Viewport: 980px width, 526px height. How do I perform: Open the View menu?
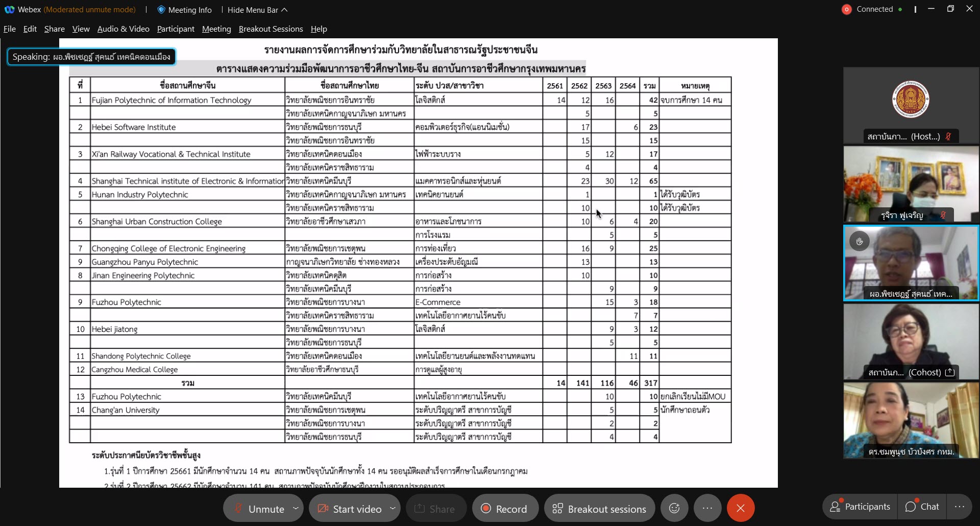pyautogui.click(x=81, y=29)
